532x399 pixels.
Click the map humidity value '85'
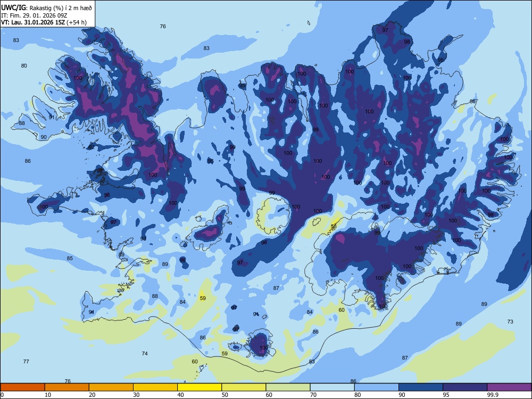coord(70,259)
